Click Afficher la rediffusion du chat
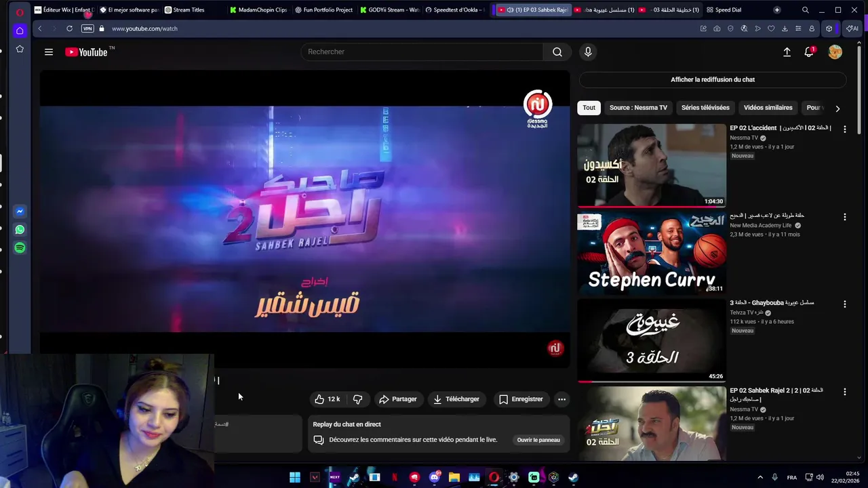This screenshot has width=868, height=488. tap(713, 79)
